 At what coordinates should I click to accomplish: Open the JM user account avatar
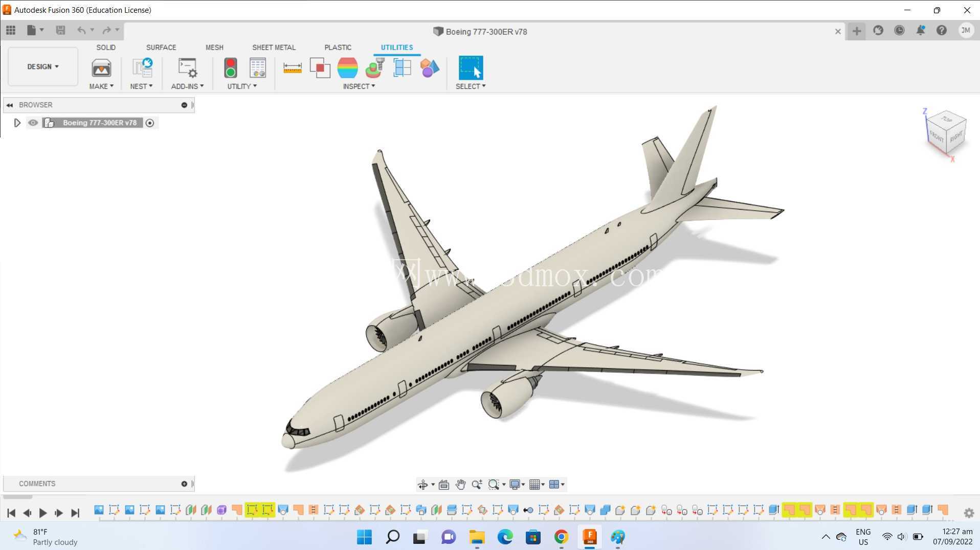tap(966, 31)
